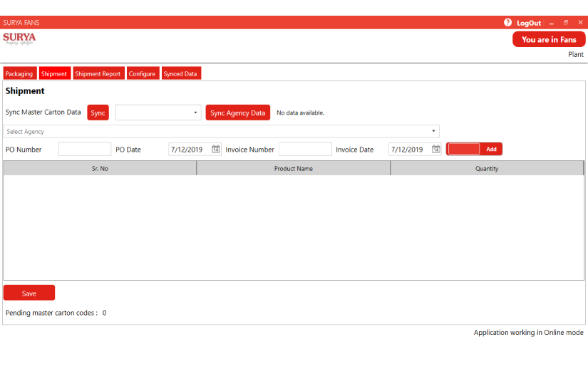Click Sync Agency Data button
The height and width of the screenshot is (374, 588).
tap(238, 113)
